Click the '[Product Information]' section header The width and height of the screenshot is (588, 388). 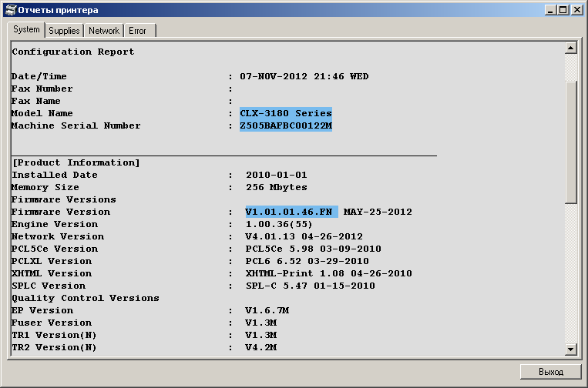click(76, 162)
